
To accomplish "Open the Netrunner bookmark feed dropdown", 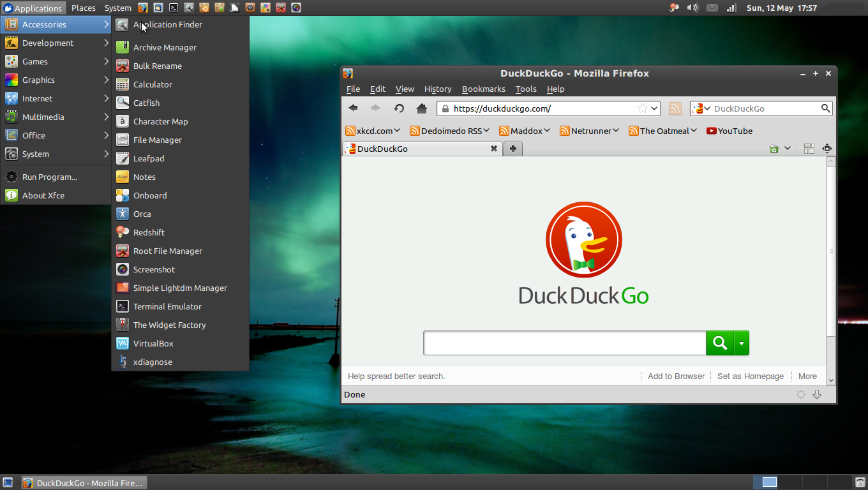I will (x=590, y=131).
